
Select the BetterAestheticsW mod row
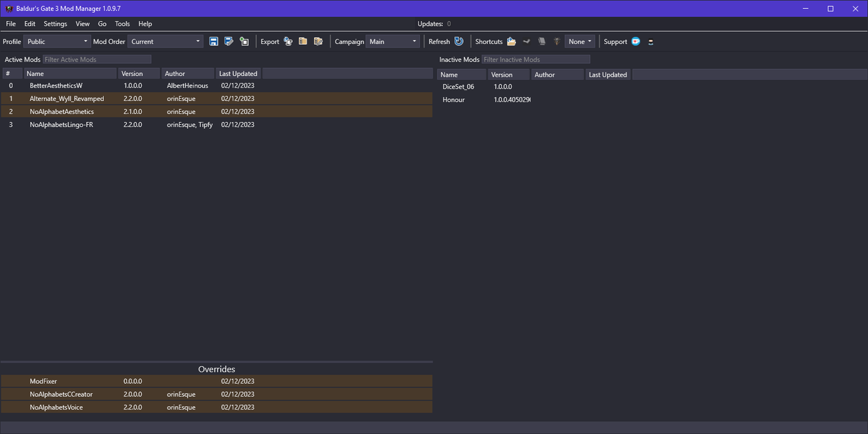[216, 86]
